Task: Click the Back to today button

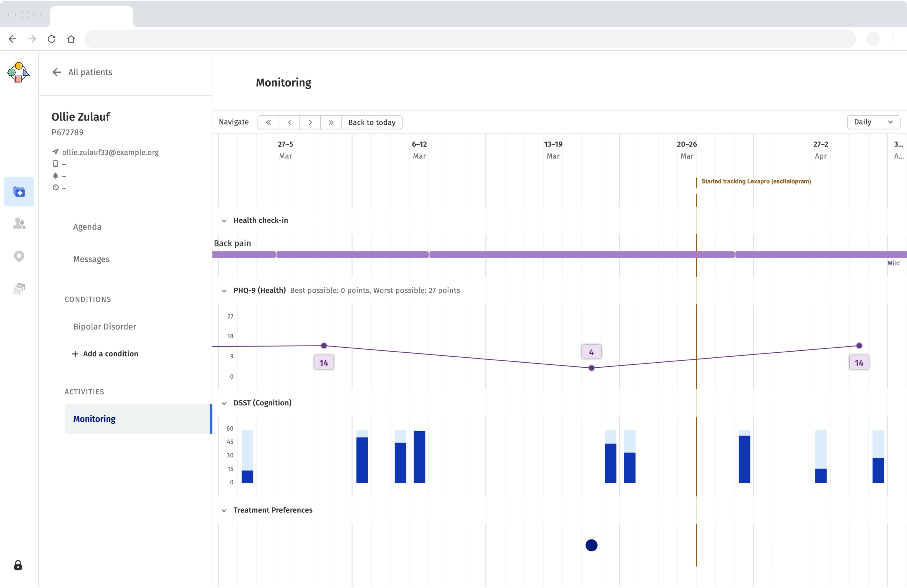Action: point(372,122)
